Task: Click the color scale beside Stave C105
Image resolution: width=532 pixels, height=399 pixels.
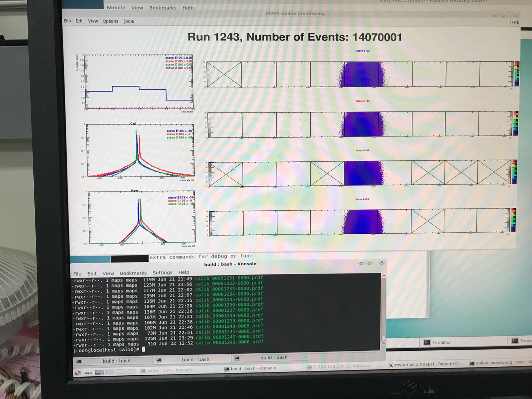Action: click(516, 123)
